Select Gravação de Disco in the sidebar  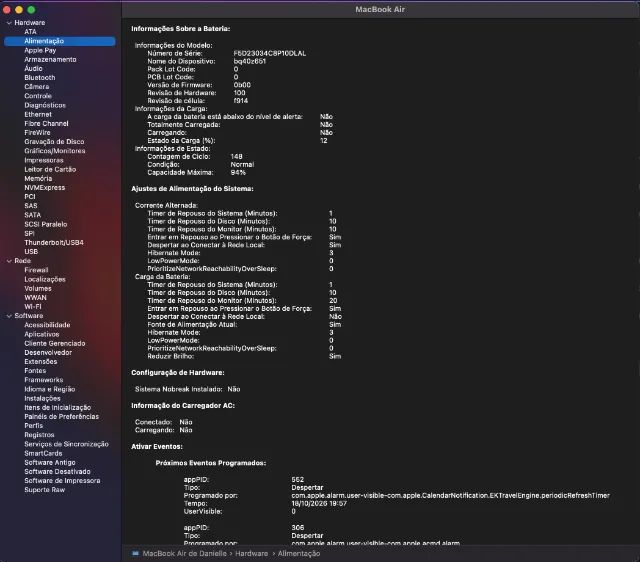(54, 142)
